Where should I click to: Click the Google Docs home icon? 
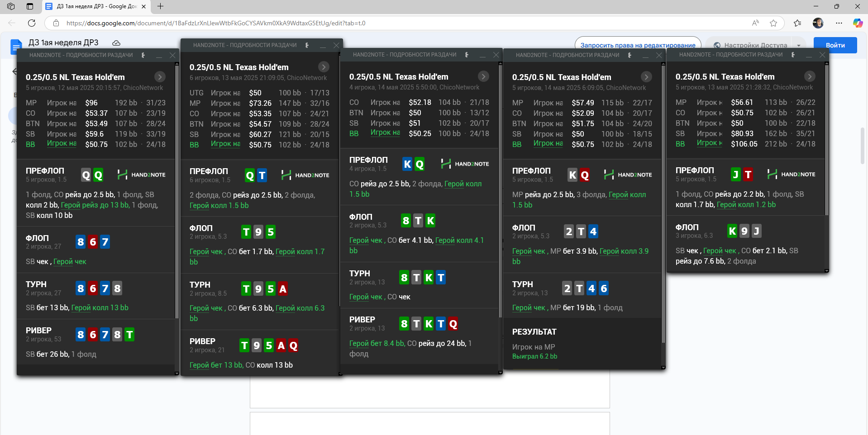point(16,46)
